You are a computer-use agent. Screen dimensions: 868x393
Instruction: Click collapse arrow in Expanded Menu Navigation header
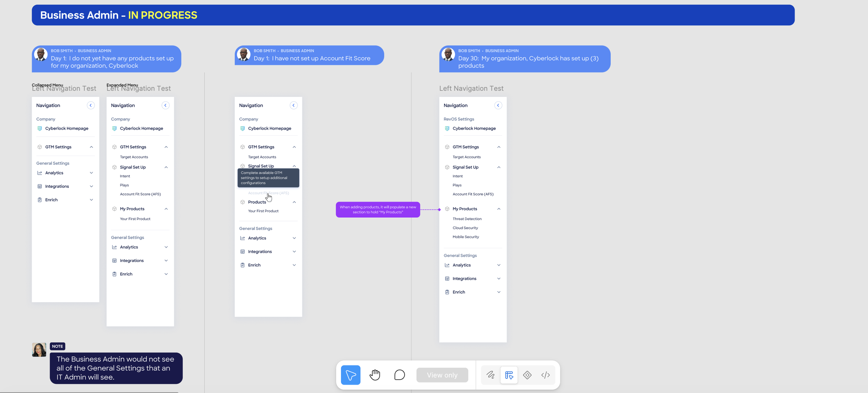pyautogui.click(x=166, y=105)
